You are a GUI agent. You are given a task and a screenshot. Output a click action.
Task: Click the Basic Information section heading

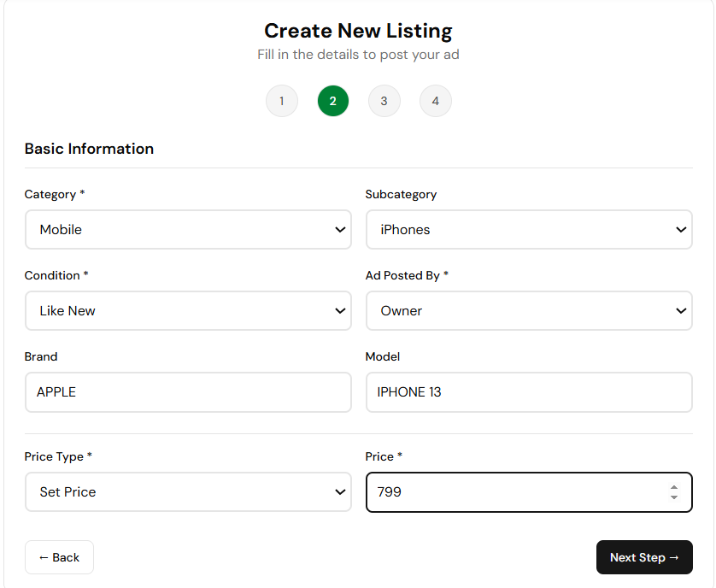pyautogui.click(x=89, y=149)
